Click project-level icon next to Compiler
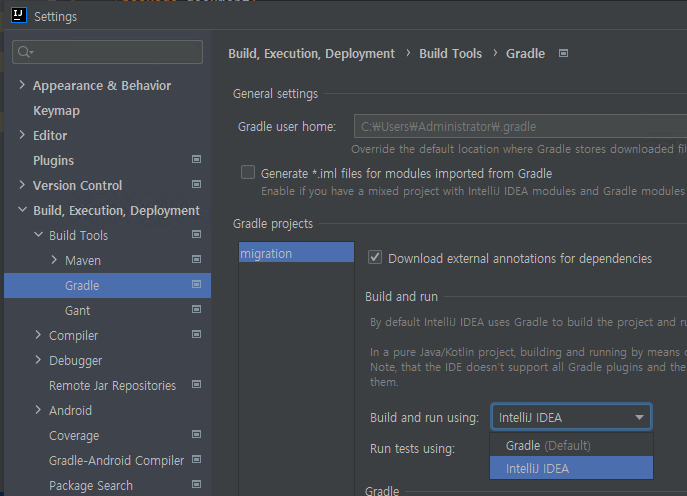Image resolution: width=687 pixels, height=496 pixels. (x=196, y=334)
